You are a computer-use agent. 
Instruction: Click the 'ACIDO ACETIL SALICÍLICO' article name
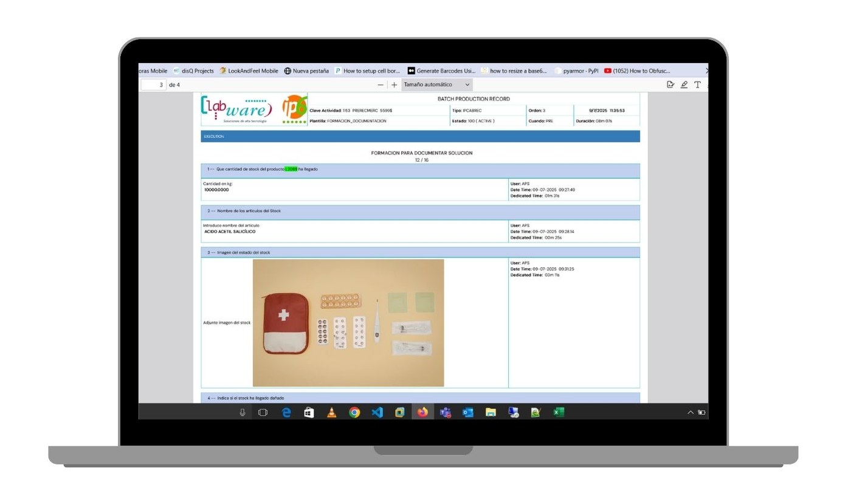coord(230,232)
